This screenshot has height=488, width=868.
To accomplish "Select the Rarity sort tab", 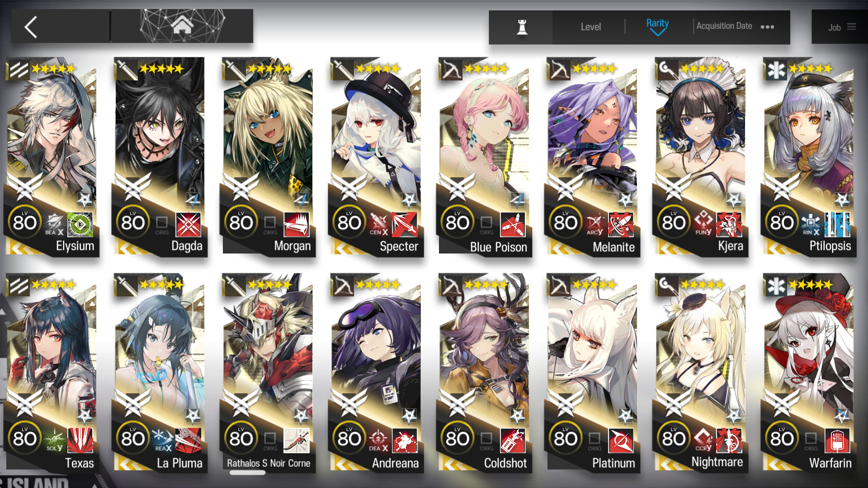I will (657, 23).
